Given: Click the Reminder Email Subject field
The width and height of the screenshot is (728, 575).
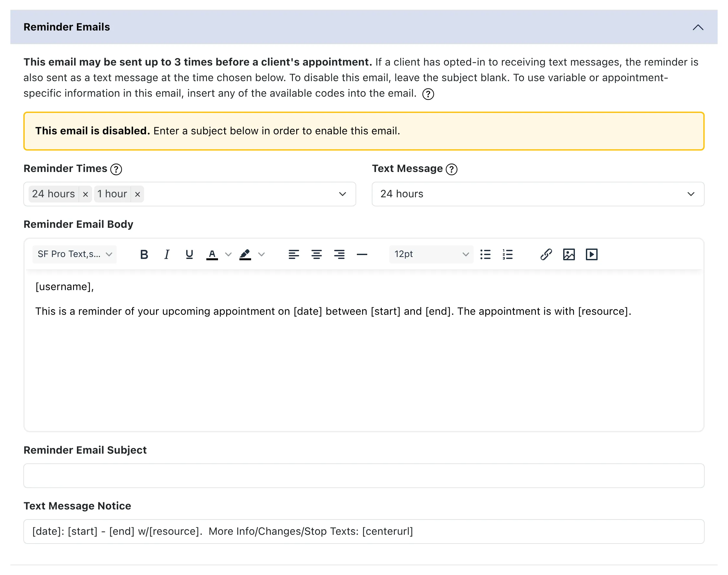Looking at the screenshot, I should coord(364,476).
